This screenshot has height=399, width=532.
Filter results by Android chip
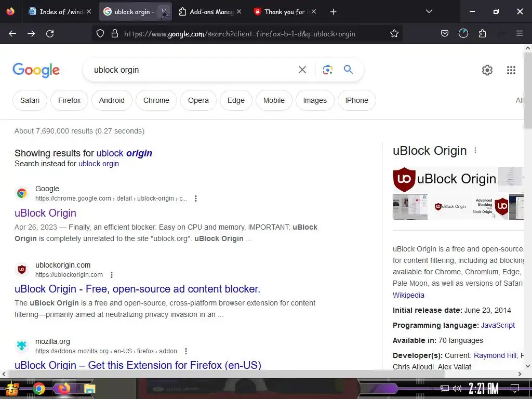point(112,100)
